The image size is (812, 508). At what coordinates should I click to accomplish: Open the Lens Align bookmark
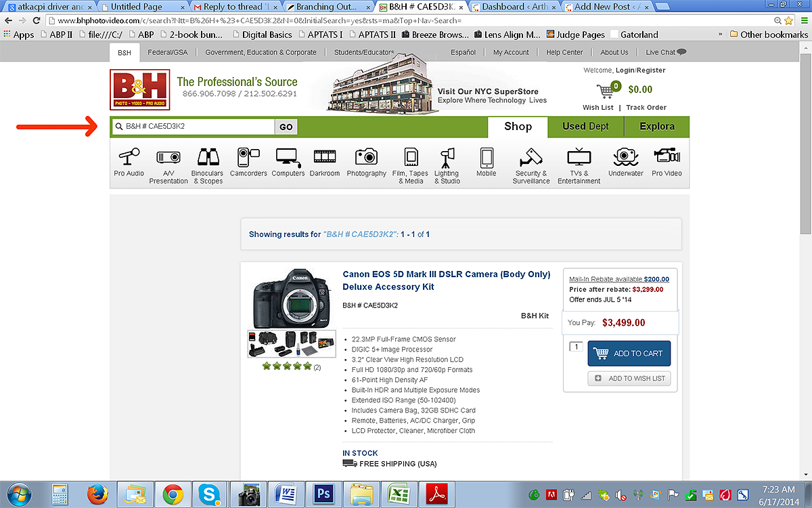coord(507,35)
